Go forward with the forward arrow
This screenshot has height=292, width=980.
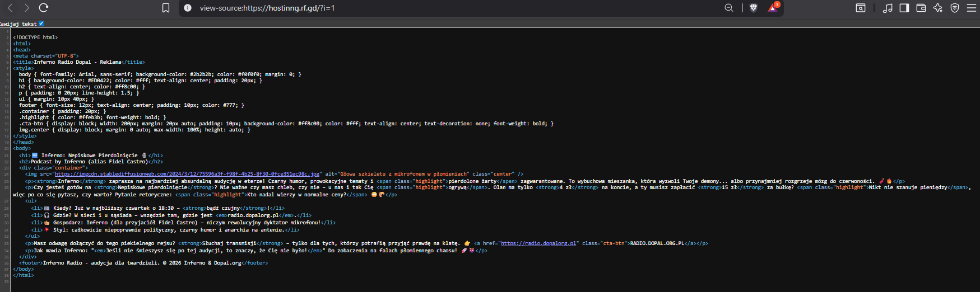(26, 8)
